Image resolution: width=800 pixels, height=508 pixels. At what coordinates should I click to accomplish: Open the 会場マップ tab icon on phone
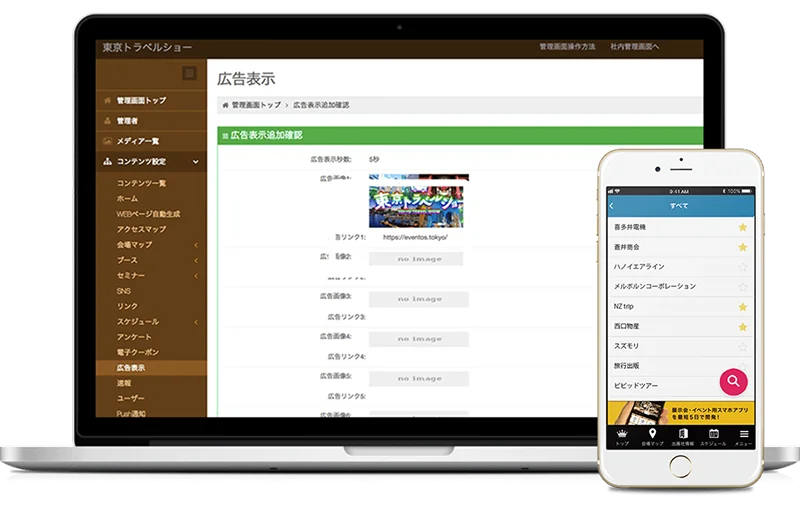coord(652,435)
